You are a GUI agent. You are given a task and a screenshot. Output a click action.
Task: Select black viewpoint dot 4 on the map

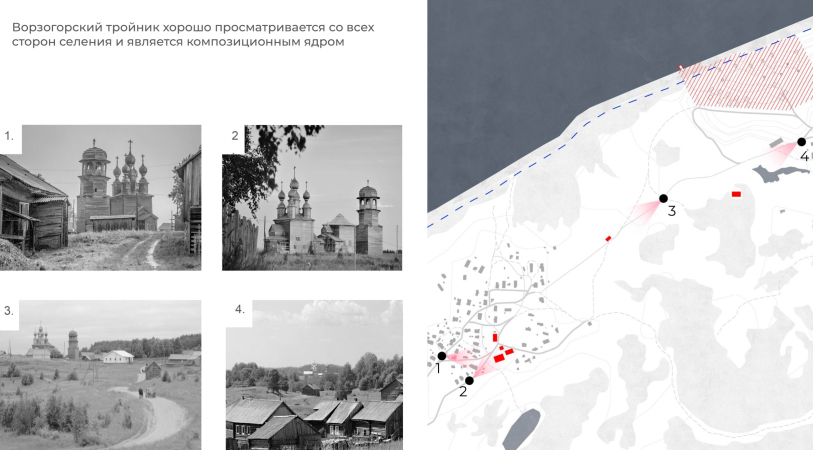[x=801, y=142]
